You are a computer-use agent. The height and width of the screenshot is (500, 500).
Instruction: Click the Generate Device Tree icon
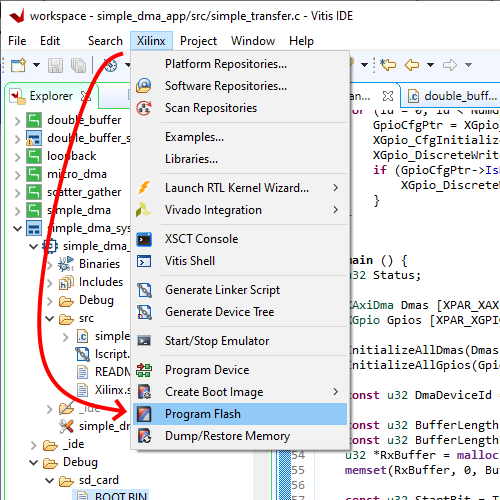click(x=145, y=312)
